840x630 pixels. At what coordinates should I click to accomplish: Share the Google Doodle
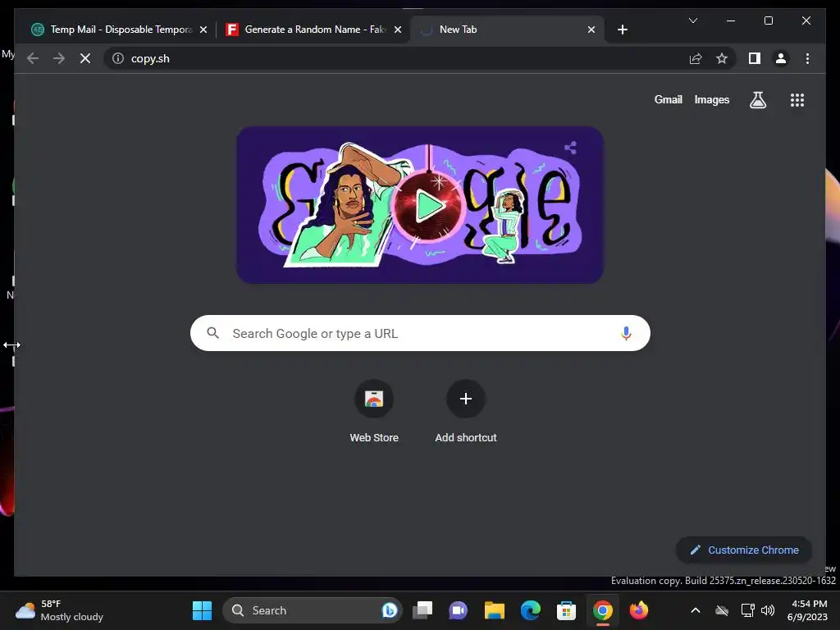tap(570, 148)
